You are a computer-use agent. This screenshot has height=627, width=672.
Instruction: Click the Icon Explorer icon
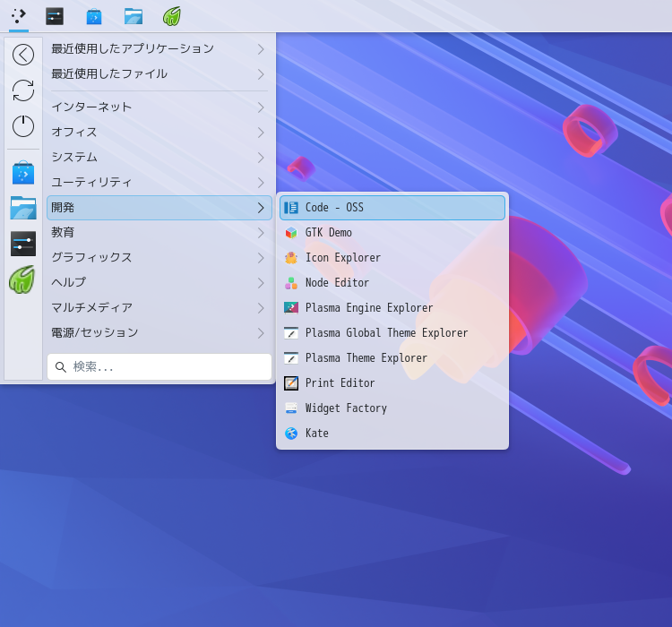(291, 258)
